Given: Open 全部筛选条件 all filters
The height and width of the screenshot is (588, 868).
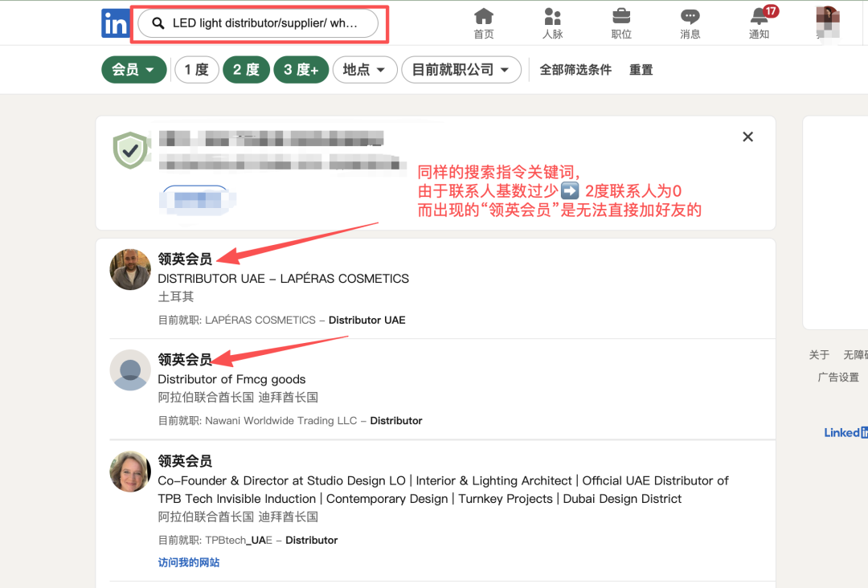Looking at the screenshot, I should (x=575, y=70).
